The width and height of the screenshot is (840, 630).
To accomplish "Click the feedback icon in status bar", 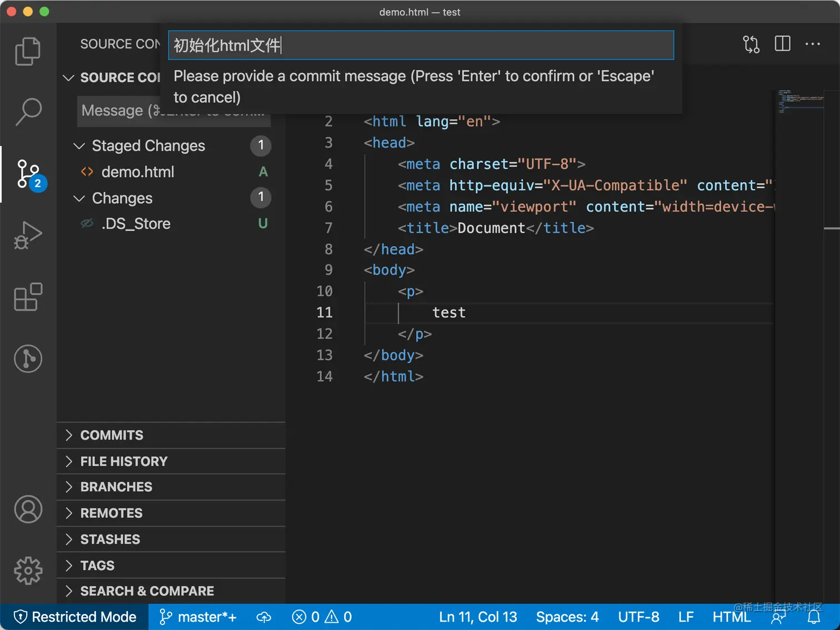I will [779, 617].
